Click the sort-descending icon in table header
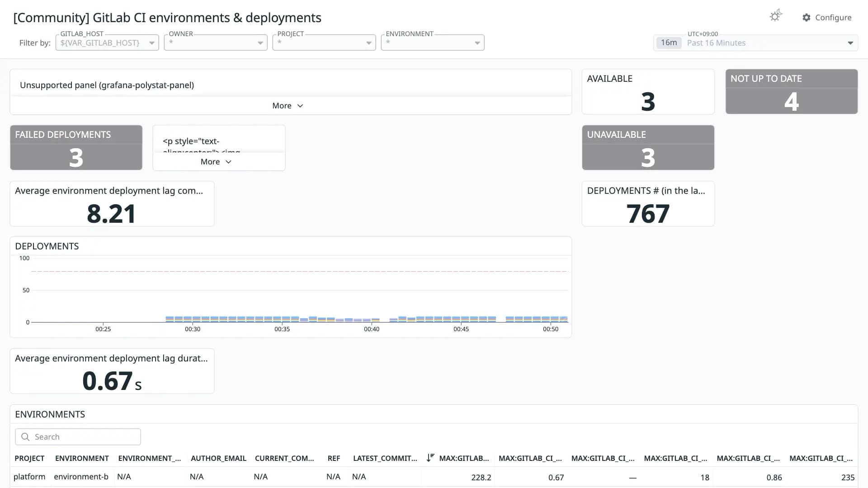868x488 pixels. (x=430, y=458)
